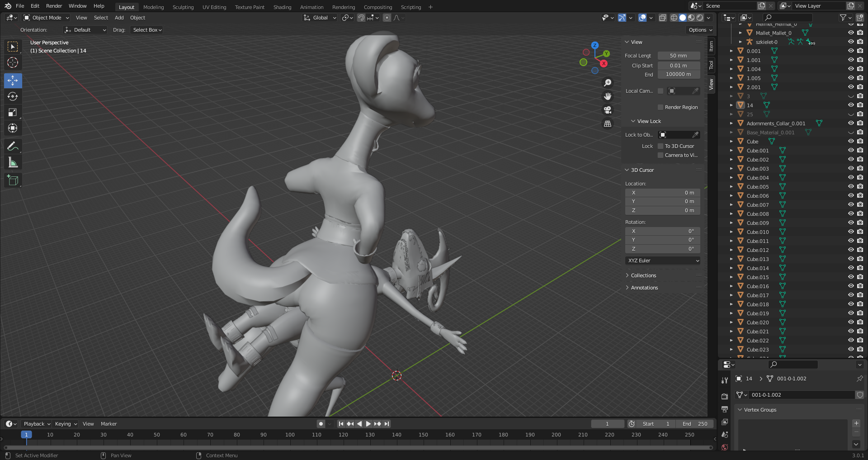
Task: Switch to the Sculpting workspace tab
Action: coord(183,7)
